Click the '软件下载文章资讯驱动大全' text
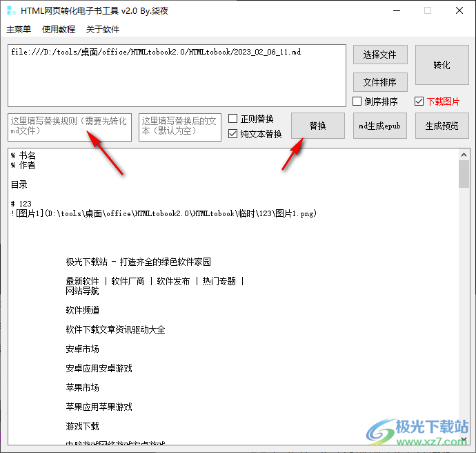The width and height of the screenshot is (476, 453). 115,329
